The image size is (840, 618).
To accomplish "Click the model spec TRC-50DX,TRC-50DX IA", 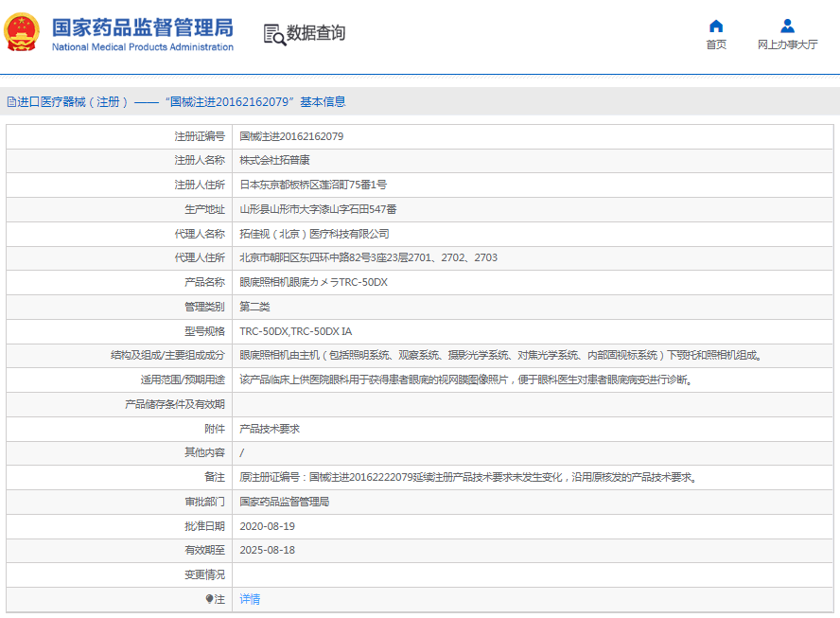I will 295,331.
